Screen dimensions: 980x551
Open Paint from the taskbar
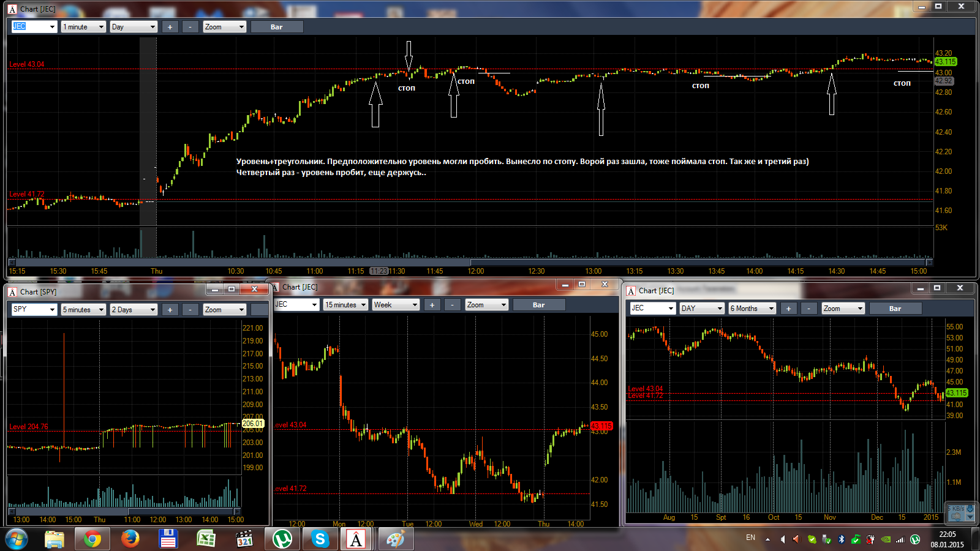(395, 539)
